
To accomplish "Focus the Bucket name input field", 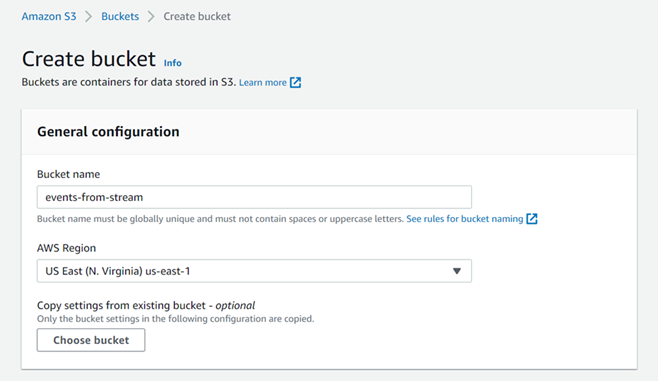I will click(x=254, y=197).
